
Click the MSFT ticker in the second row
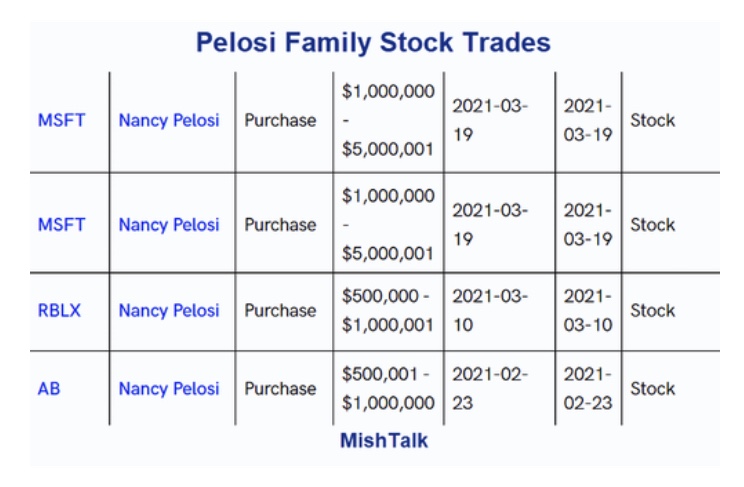[x=62, y=225]
